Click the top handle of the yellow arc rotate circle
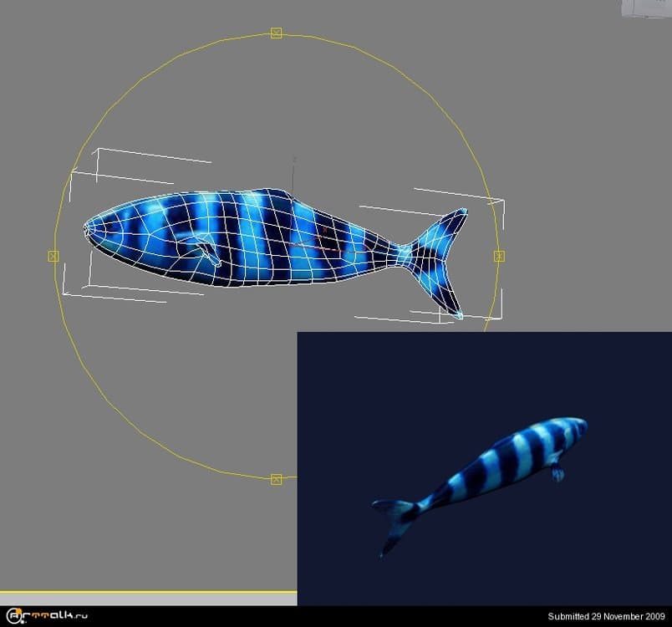 tap(276, 33)
